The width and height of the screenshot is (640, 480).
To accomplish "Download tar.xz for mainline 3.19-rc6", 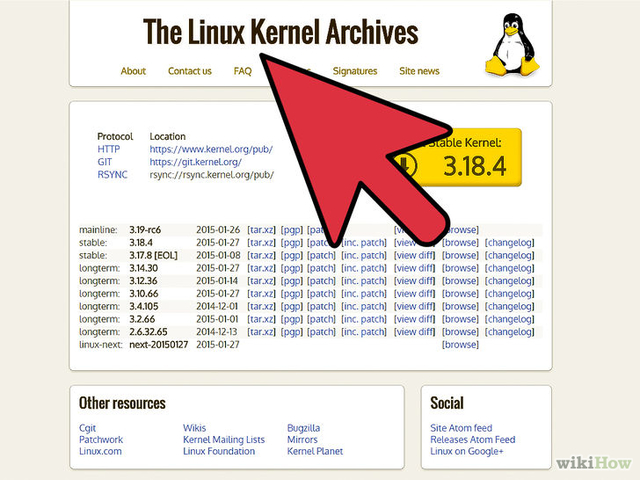I will point(261,230).
